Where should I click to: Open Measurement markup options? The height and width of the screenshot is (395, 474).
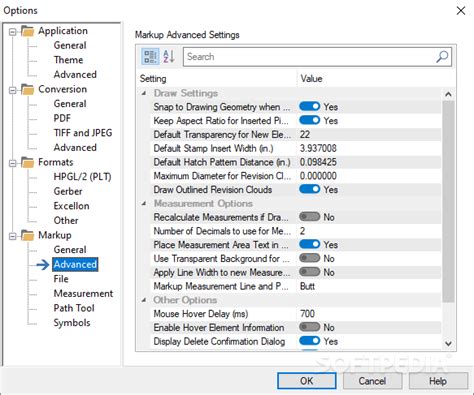(83, 294)
